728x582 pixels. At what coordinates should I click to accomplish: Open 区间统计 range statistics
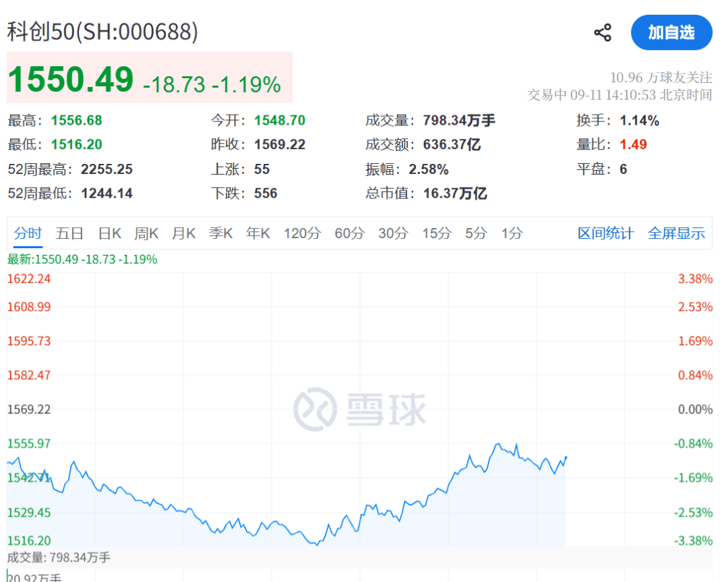click(x=605, y=233)
